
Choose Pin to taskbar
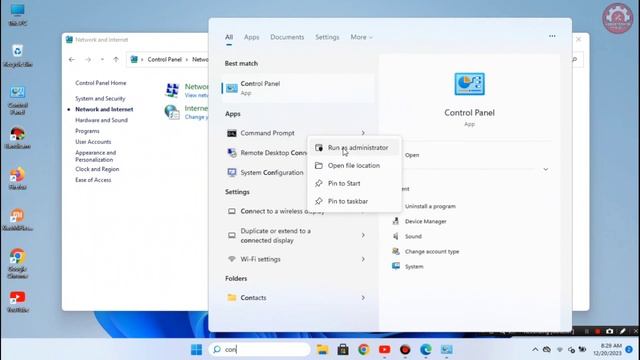354,201
